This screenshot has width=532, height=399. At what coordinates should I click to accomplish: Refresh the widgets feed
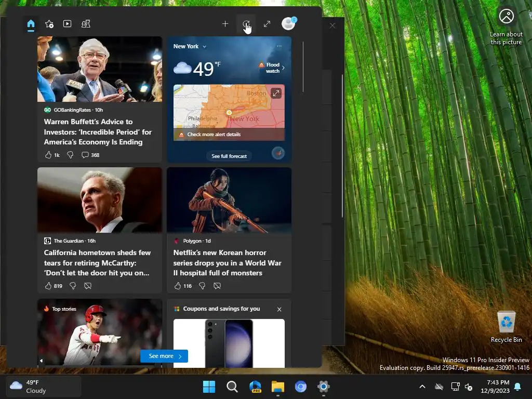coord(246,24)
